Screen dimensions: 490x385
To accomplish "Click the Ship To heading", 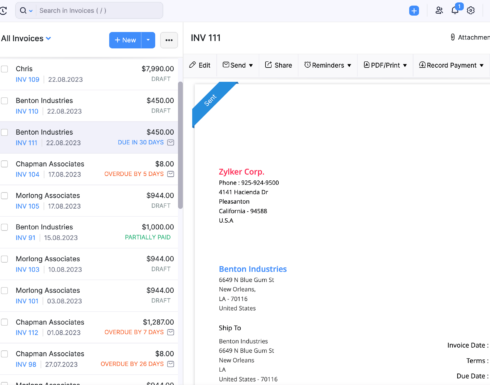I will click(230, 328).
